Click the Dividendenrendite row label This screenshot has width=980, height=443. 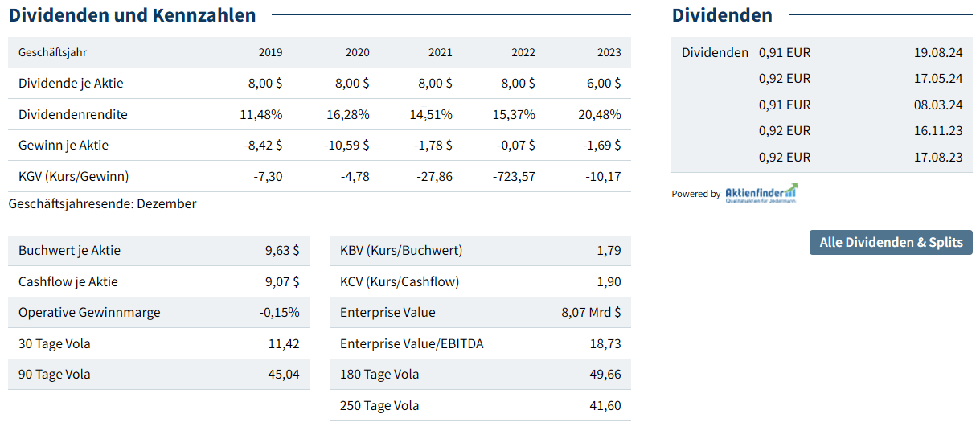73,114
